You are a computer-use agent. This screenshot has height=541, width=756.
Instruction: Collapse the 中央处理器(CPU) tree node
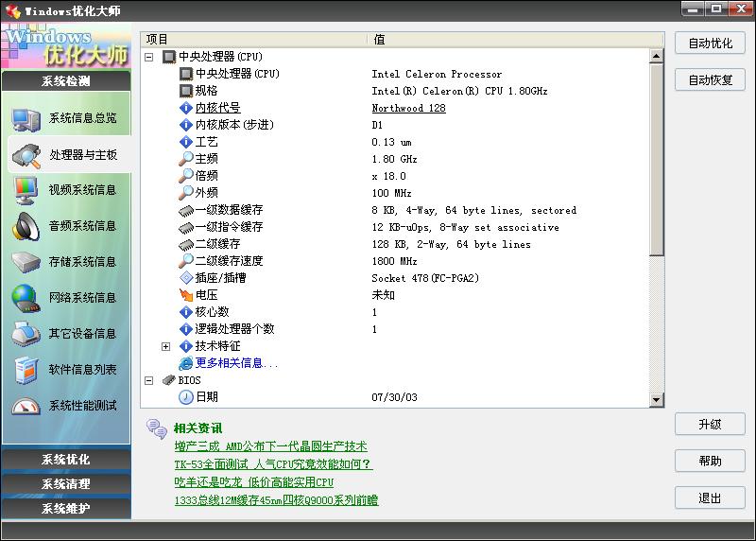click(x=149, y=57)
